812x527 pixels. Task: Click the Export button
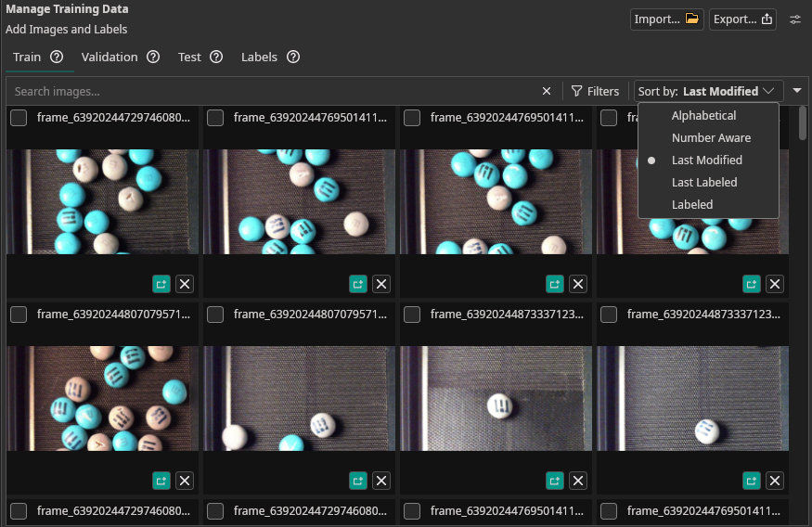point(742,19)
